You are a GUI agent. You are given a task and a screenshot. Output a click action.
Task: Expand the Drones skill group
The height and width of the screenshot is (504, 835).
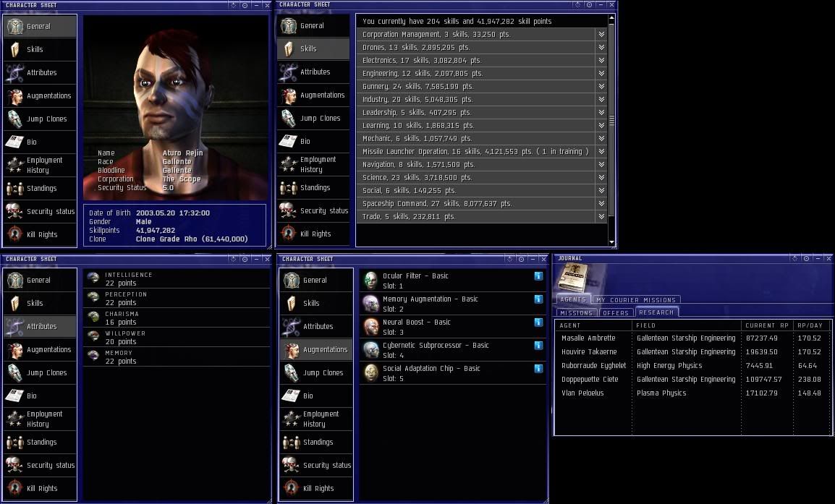point(601,48)
